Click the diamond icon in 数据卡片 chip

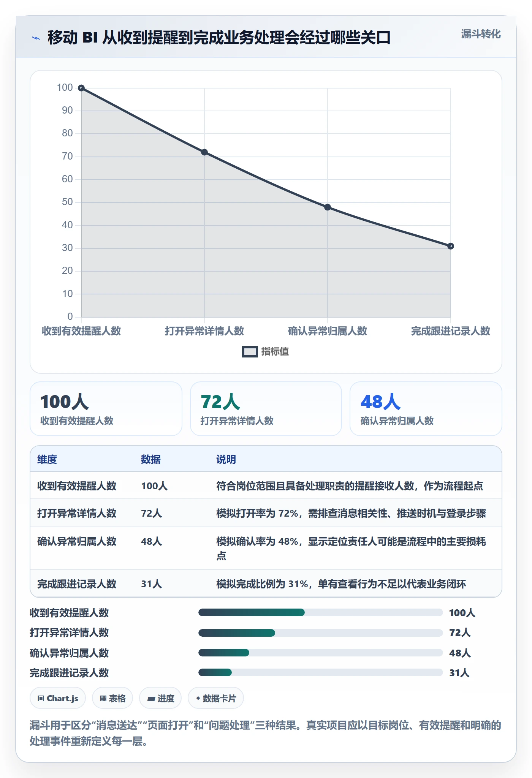(198, 698)
